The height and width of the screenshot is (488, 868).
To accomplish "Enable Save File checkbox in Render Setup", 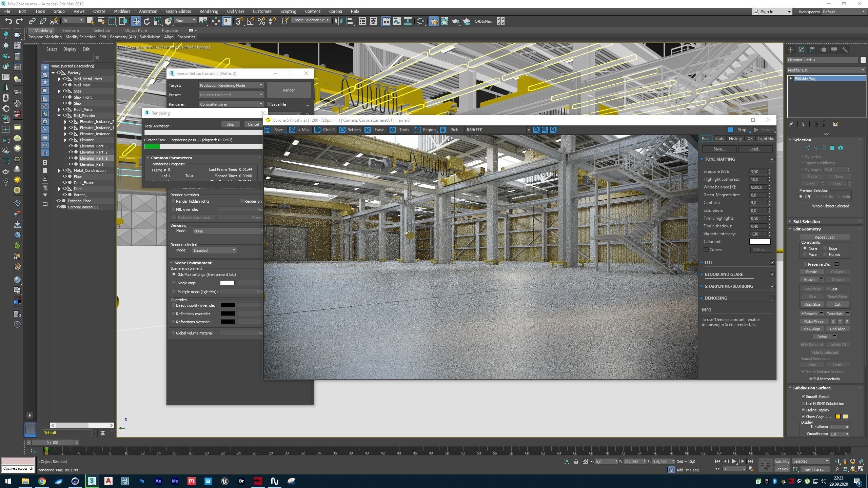I will (x=269, y=104).
